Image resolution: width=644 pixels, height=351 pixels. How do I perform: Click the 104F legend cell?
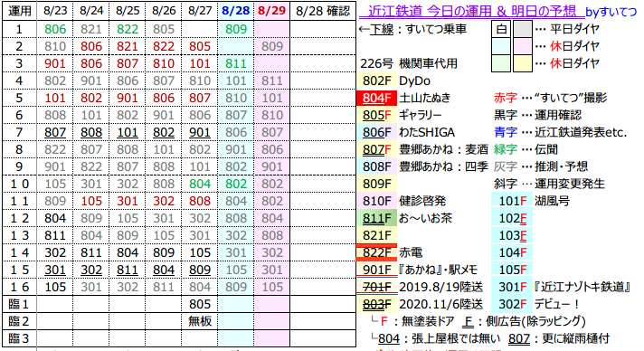point(512,252)
